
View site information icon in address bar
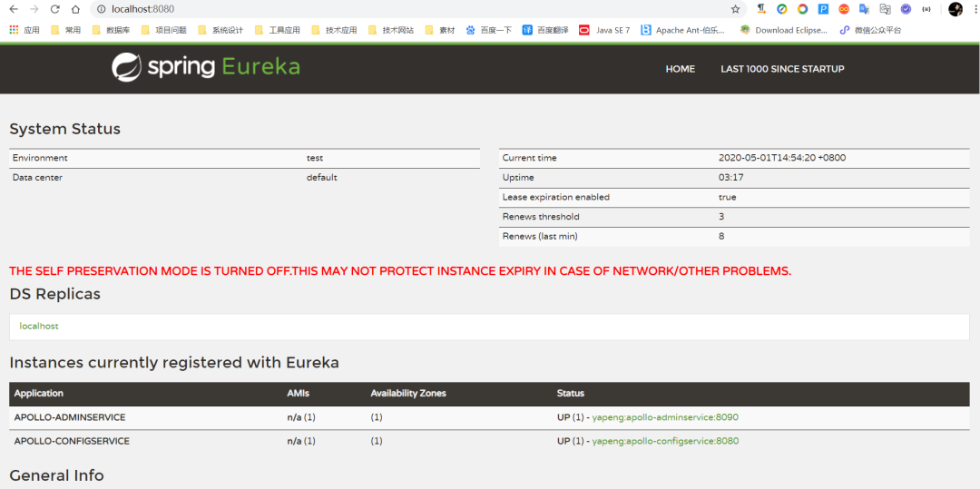[102, 9]
